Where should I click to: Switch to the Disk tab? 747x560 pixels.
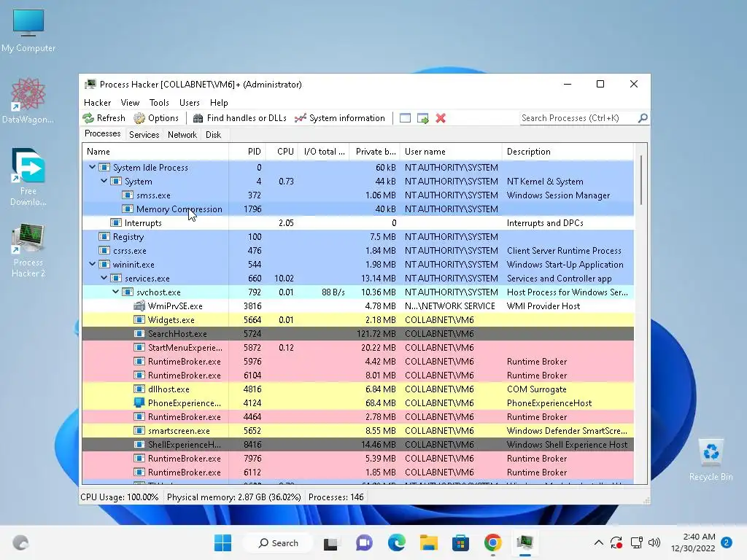click(x=214, y=135)
